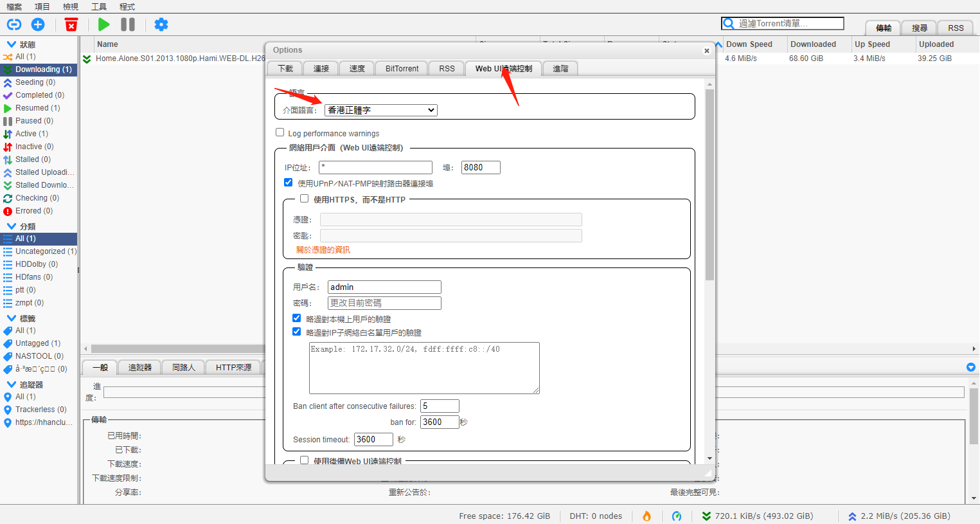This screenshot has width=980, height=524.
Task: Select the Resumed (1) filter
Action: tap(39, 108)
